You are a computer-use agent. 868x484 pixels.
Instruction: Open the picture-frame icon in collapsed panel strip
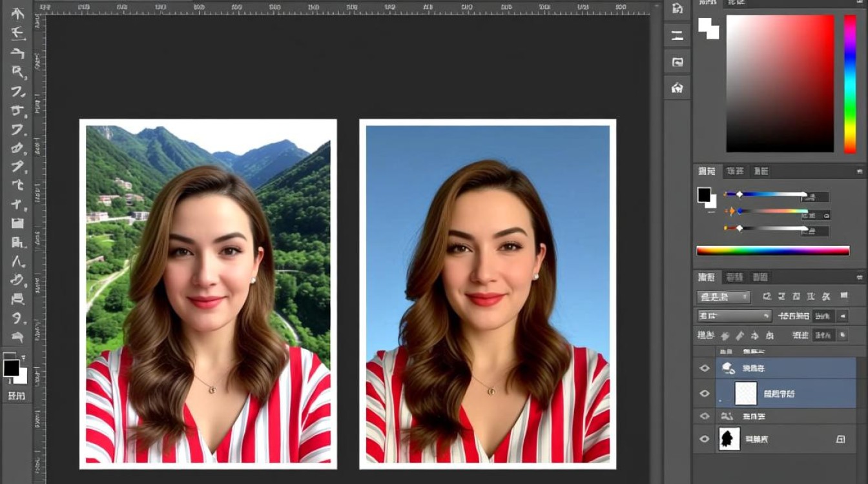[677, 62]
